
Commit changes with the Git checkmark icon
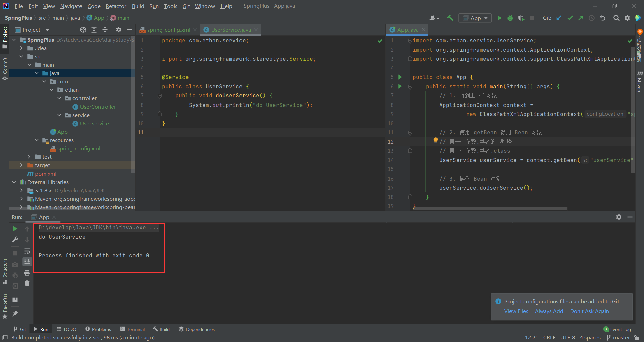point(570,18)
